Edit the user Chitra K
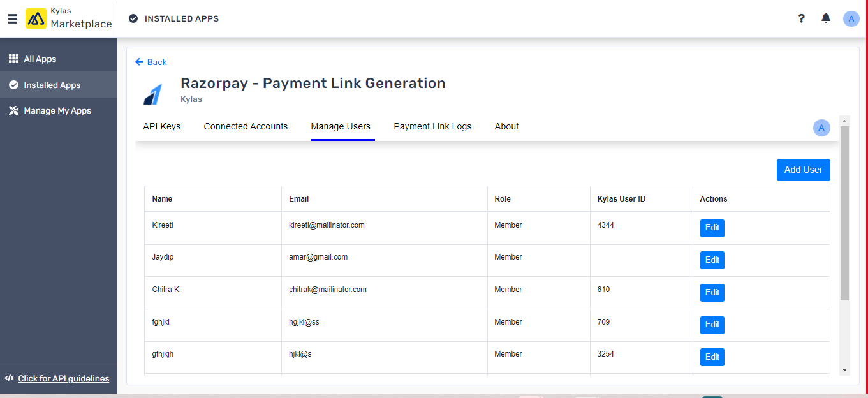 tap(712, 293)
